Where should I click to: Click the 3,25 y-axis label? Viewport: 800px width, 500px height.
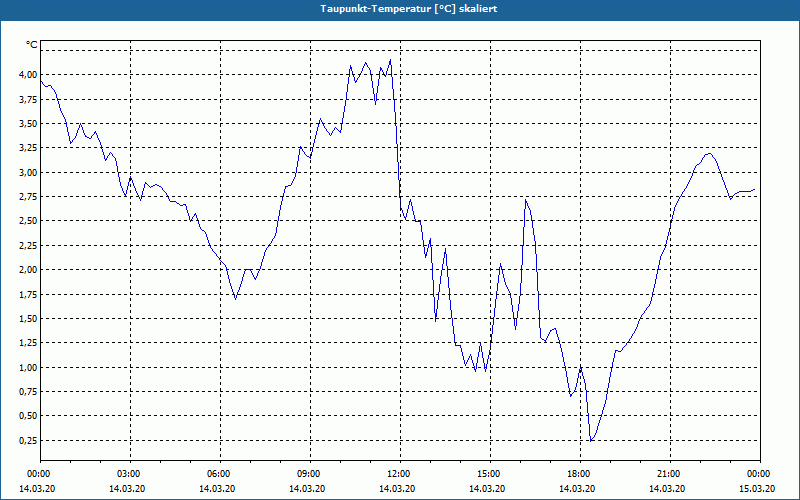tap(28, 148)
